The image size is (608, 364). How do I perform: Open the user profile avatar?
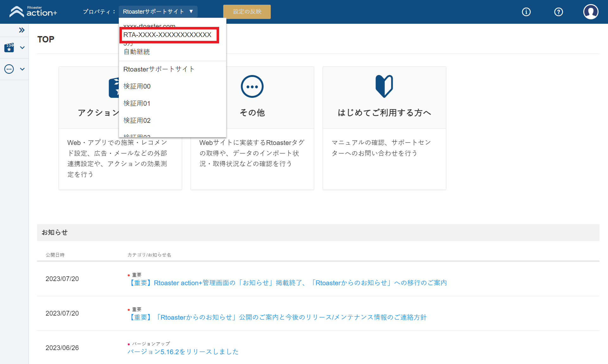pyautogui.click(x=591, y=12)
